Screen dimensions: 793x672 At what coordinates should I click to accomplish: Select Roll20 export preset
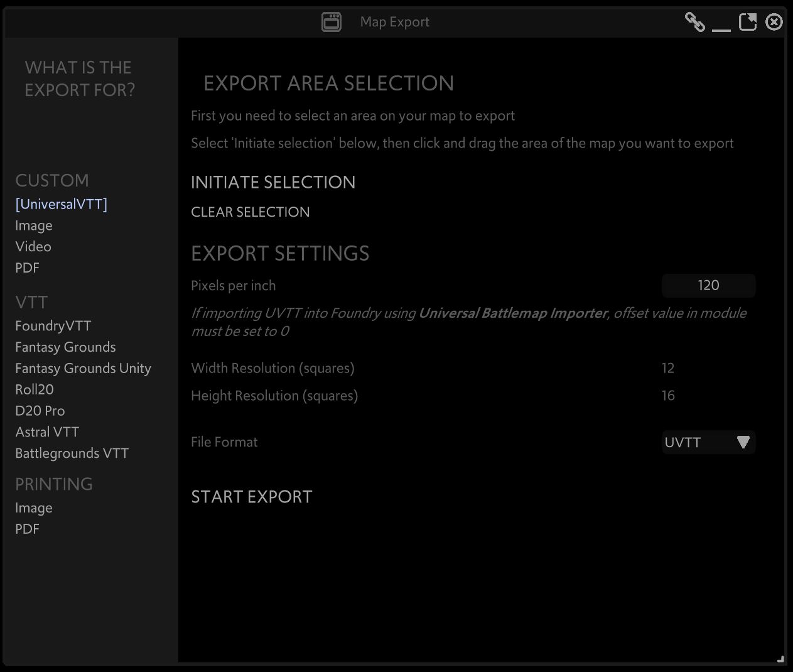tap(35, 389)
